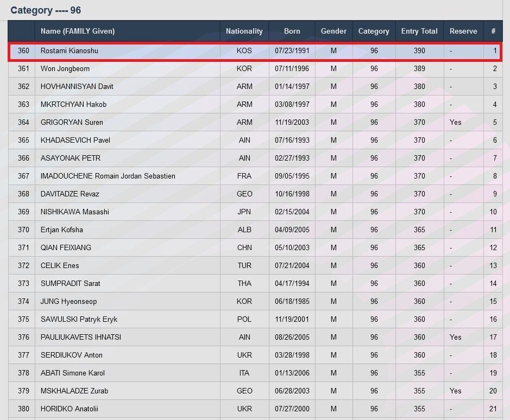This screenshot has width=510, height=420.
Task: Sort by the Nationality column header
Action: pyautogui.click(x=244, y=31)
